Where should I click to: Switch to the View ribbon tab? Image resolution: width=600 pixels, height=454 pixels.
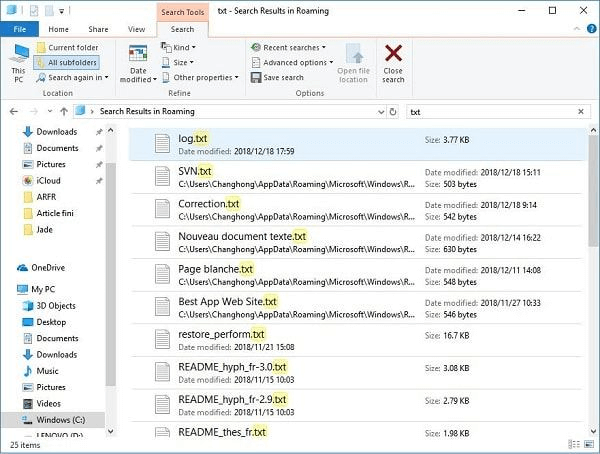click(136, 30)
